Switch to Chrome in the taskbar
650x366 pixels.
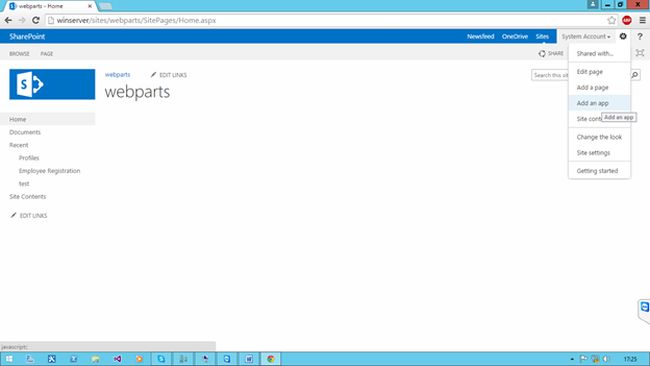[x=271, y=359]
